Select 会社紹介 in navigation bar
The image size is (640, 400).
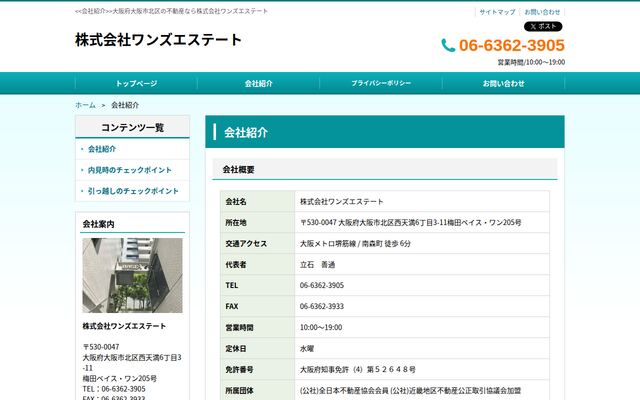click(x=258, y=83)
